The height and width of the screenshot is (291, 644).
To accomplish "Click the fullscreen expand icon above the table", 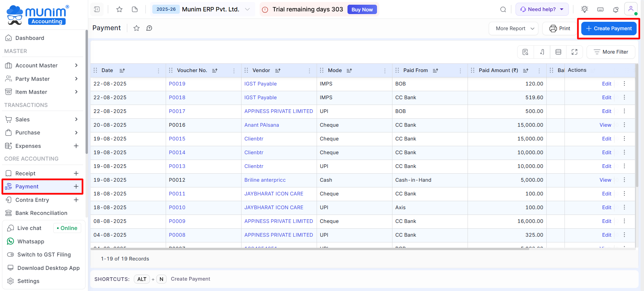I will 575,52.
